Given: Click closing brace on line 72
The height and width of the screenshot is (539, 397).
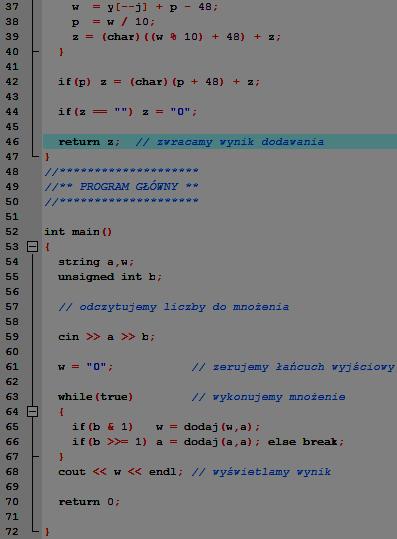Looking at the screenshot, I should click(x=47, y=532).
